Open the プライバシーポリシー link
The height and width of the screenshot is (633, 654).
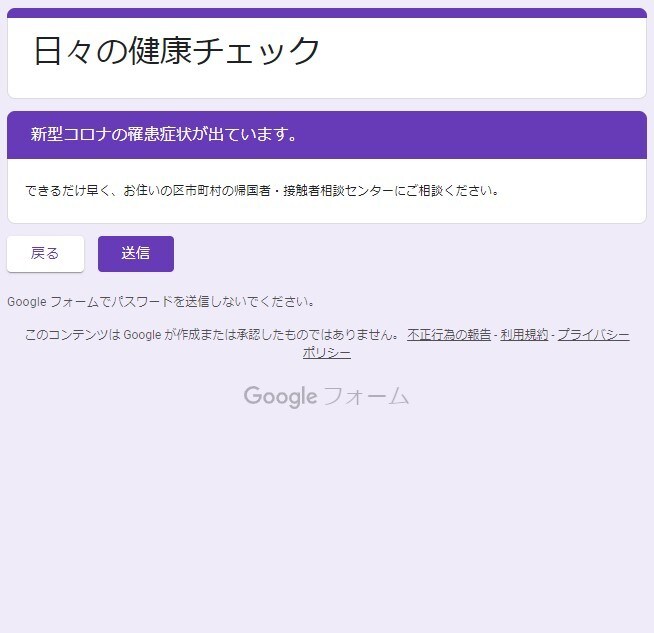click(x=594, y=335)
